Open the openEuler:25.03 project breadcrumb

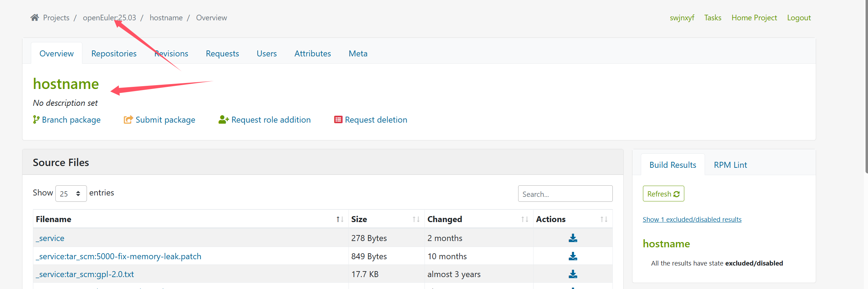[x=109, y=18]
